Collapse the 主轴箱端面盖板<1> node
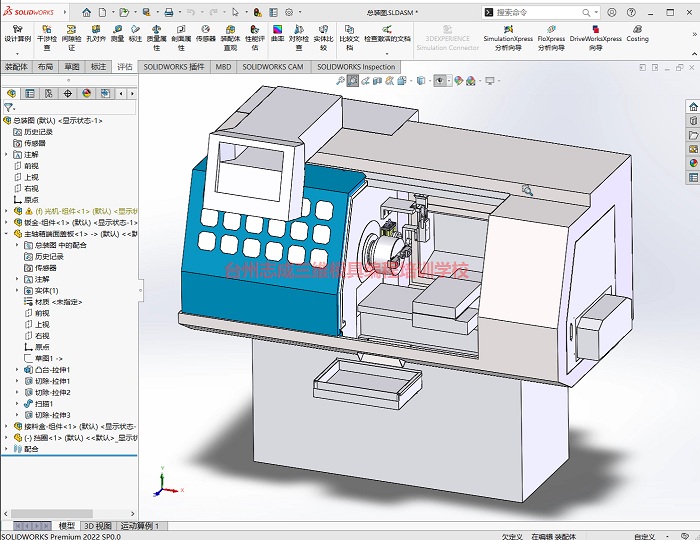Image resolution: width=700 pixels, height=540 pixels. click(x=6, y=233)
